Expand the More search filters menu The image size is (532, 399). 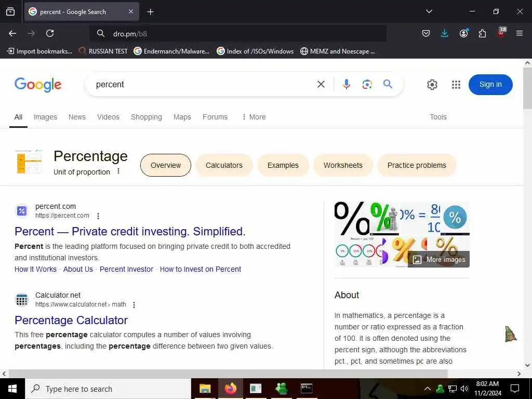pyautogui.click(x=254, y=117)
